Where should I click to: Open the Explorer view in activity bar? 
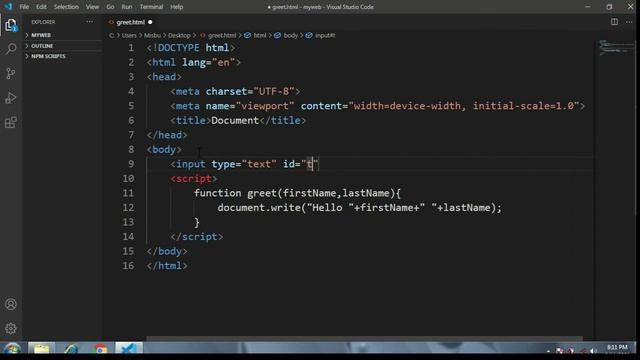11,25
